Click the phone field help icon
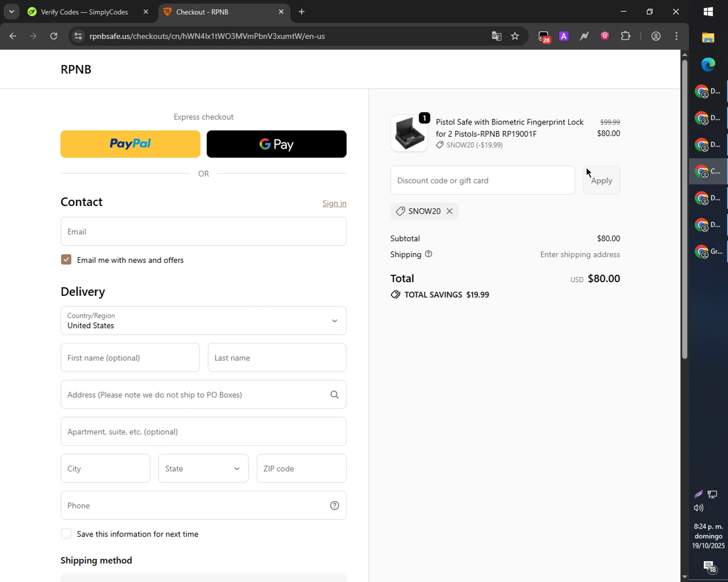 click(334, 505)
